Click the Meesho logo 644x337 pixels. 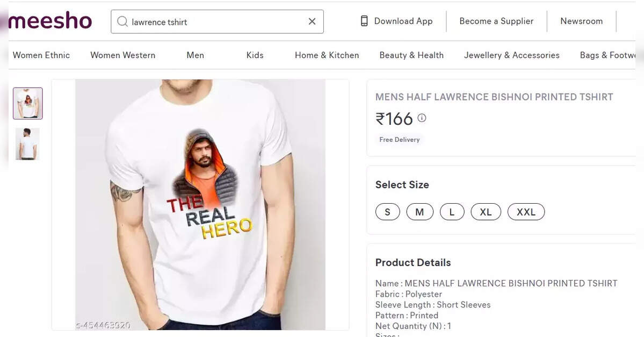pyautogui.click(x=50, y=20)
